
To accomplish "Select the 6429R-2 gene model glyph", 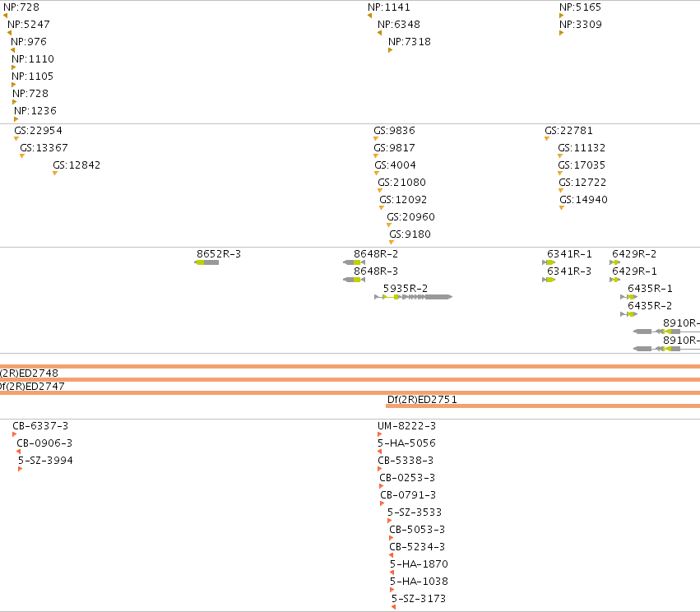I will pyautogui.click(x=614, y=262).
